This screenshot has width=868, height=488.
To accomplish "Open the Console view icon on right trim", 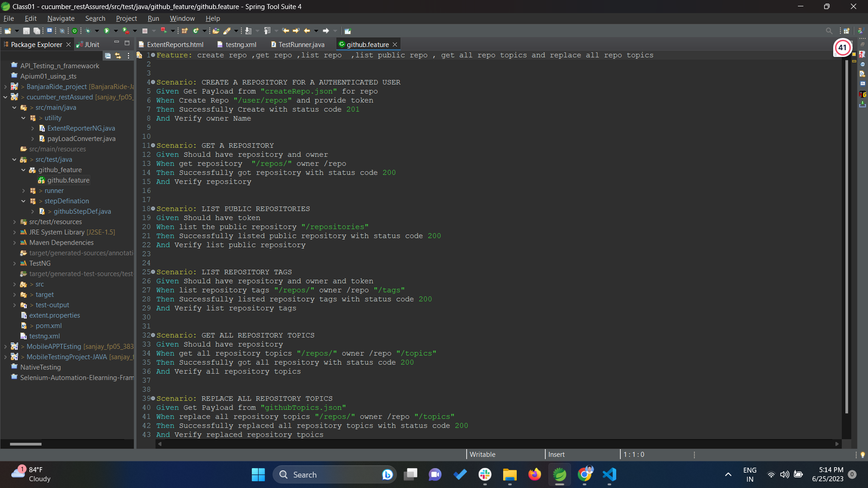I will pos(863,84).
